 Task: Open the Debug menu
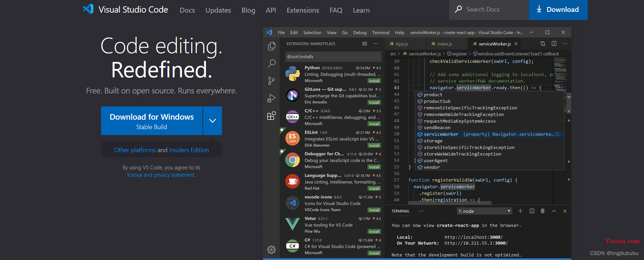pos(360,33)
